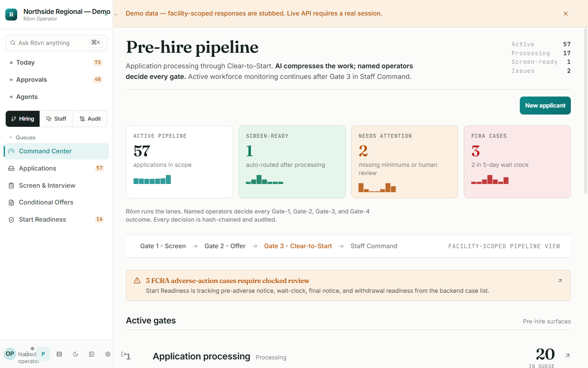Switch to the Audit tab

click(90, 119)
